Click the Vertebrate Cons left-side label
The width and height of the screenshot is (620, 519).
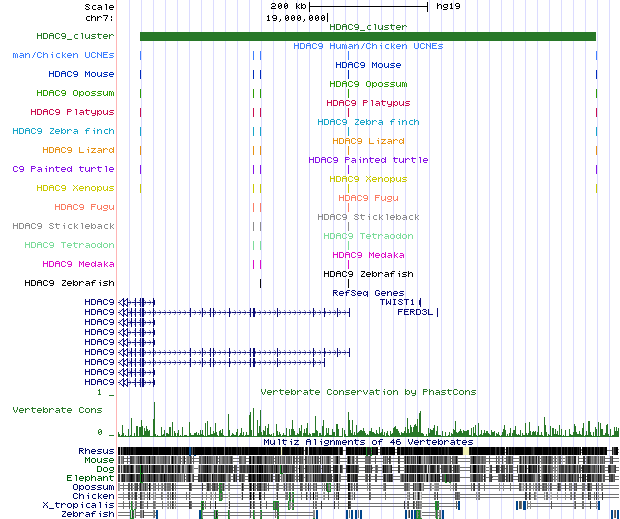[56, 410]
